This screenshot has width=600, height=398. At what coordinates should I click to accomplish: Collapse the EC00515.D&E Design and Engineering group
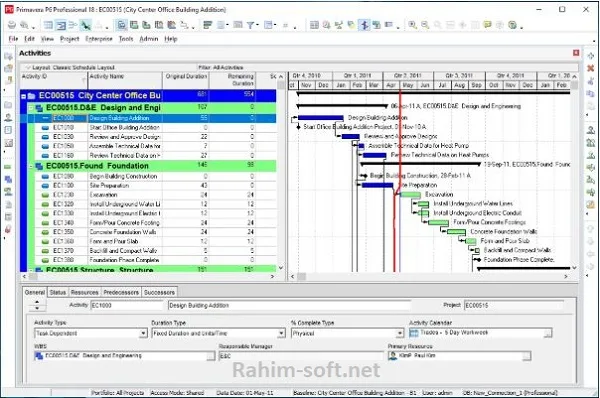click(31, 108)
